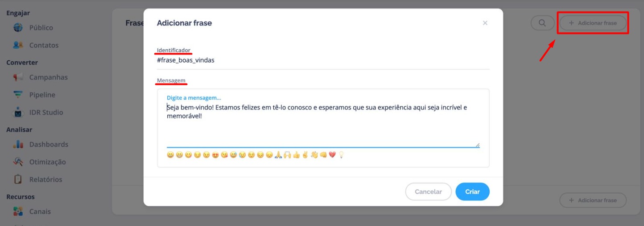Image resolution: width=644 pixels, height=226 pixels.
Task: Click the Cancelar button
Action: (428, 192)
